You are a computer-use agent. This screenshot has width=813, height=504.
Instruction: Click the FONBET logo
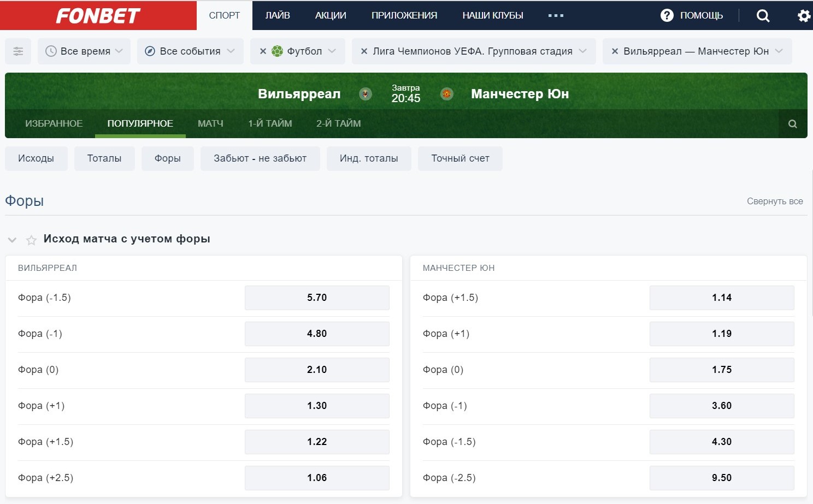click(98, 15)
